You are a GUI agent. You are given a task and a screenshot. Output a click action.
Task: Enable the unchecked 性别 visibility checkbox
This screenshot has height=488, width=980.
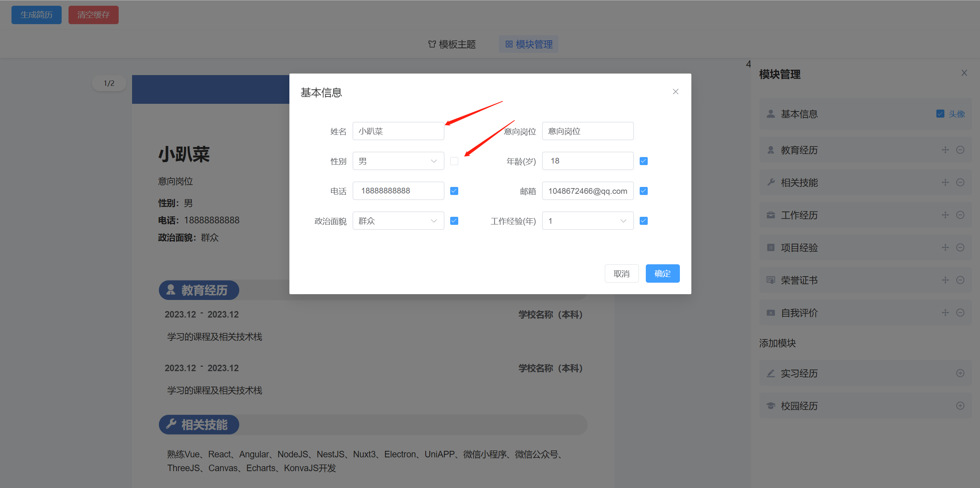(x=454, y=161)
